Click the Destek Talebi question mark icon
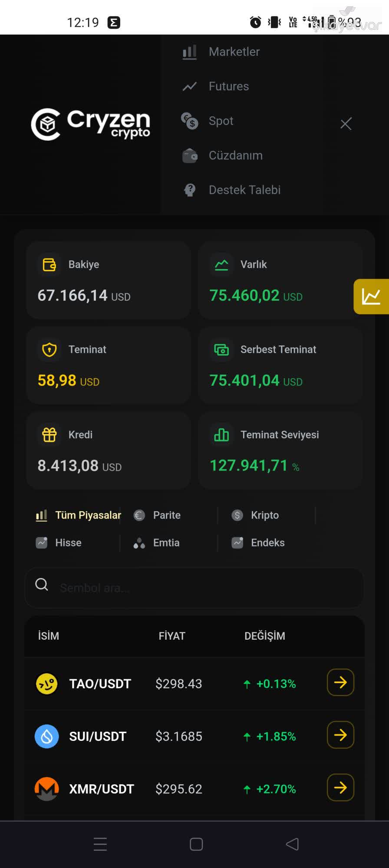Image resolution: width=389 pixels, height=868 pixels. [190, 190]
